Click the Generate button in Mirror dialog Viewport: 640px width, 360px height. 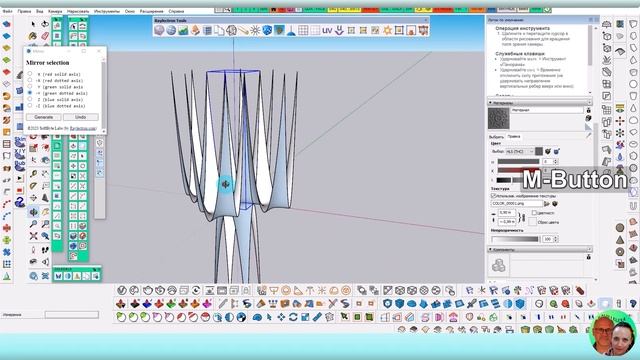tap(44, 117)
